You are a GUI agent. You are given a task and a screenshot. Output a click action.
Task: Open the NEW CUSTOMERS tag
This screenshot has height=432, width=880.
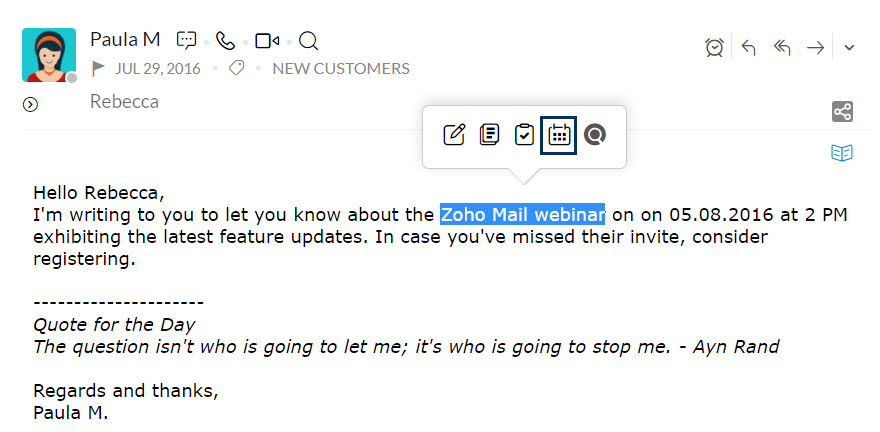pyautogui.click(x=341, y=69)
